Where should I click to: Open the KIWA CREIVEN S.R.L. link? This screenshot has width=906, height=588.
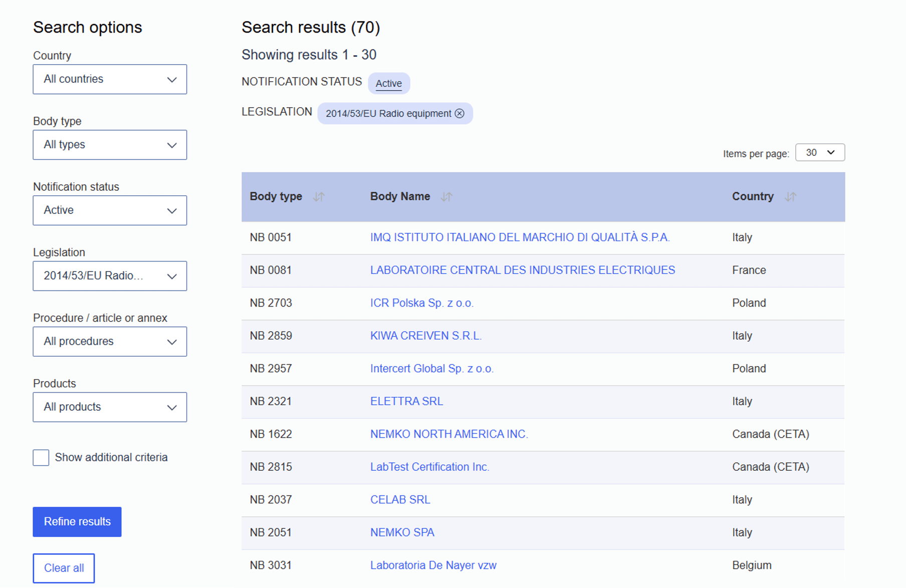(425, 336)
